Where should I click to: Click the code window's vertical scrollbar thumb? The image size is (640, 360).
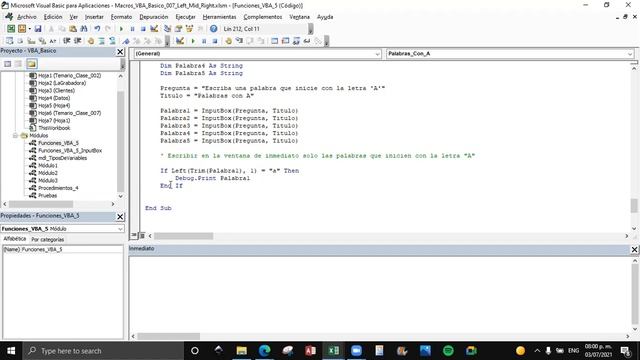click(x=634, y=205)
